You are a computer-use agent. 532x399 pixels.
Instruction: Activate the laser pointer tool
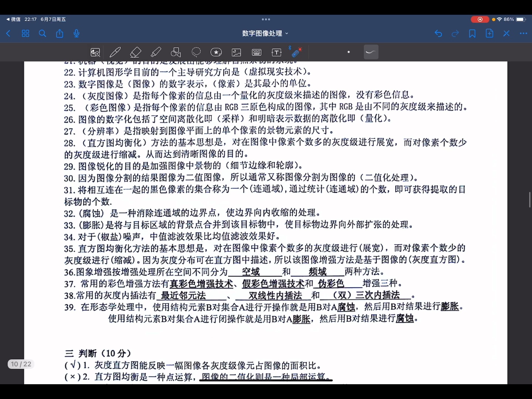click(296, 52)
